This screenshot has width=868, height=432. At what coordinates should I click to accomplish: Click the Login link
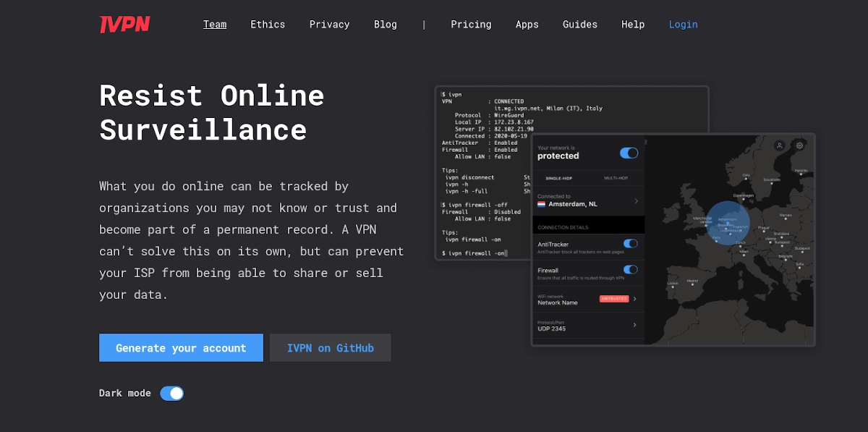[684, 25]
